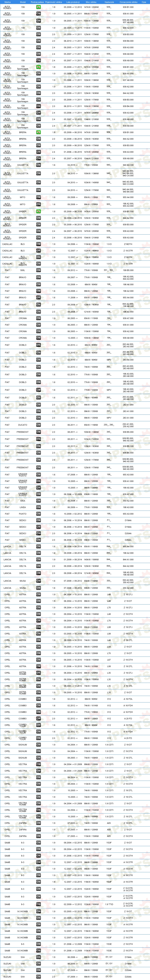
Task: Click ON icon in Saab 9-3 1.9 TTiD row
Action: pyautogui.click(x=38, y=904)
